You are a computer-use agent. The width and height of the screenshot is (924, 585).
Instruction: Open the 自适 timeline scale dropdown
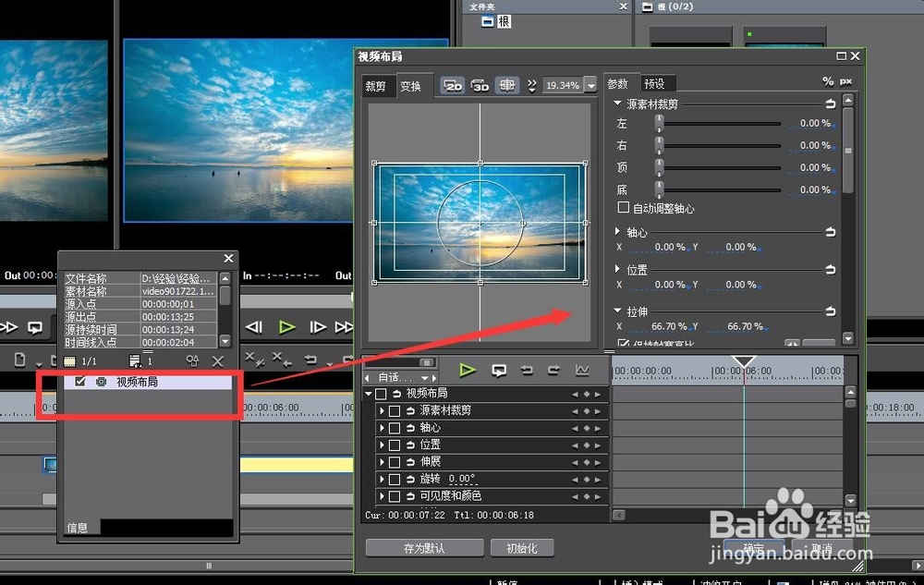pyautogui.click(x=424, y=378)
